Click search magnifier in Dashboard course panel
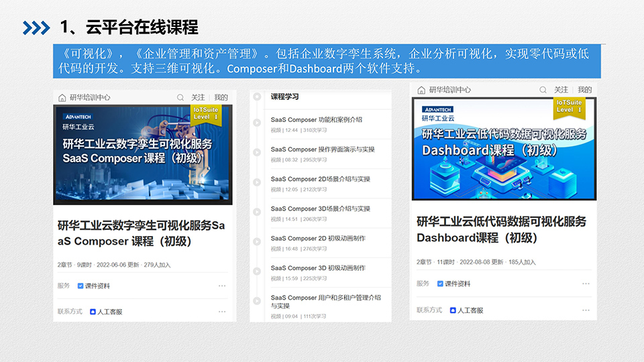This screenshot has width=644, height=362. tap(543, 90)
